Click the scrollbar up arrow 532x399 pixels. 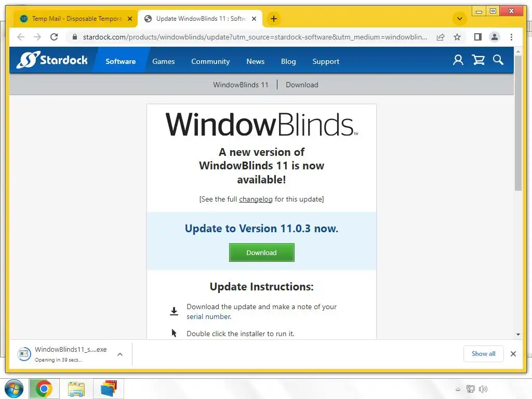(x=518, y=51)
